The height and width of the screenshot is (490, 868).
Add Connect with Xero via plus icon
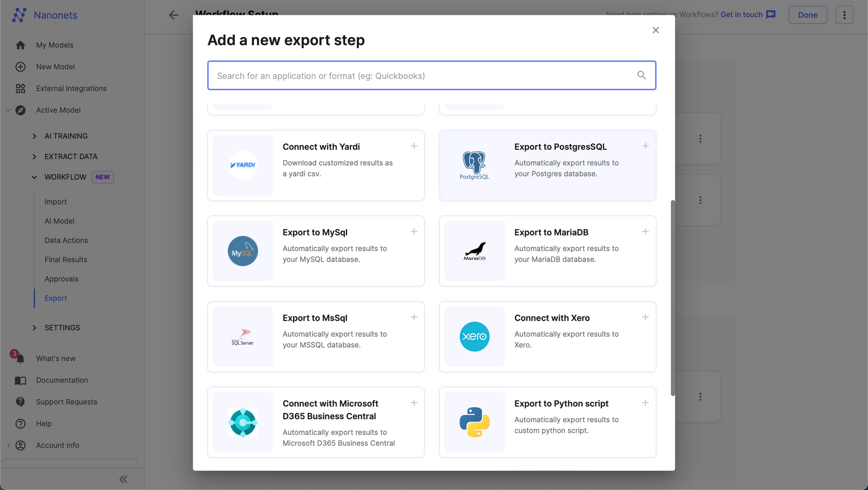(x=645, y=317)
